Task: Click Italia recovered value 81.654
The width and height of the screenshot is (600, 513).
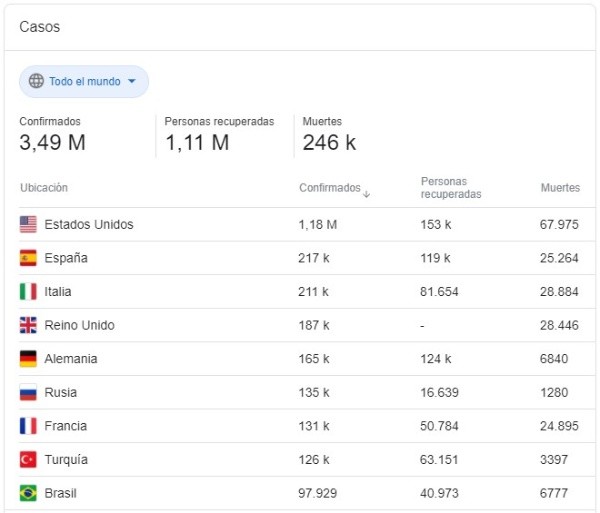Action: (x=439, y=292)
